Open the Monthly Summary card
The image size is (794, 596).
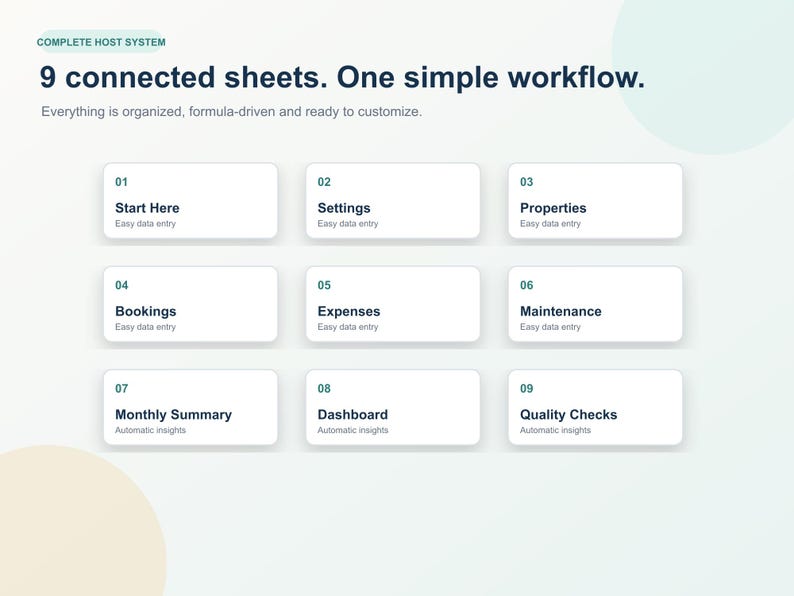point(190,407)
